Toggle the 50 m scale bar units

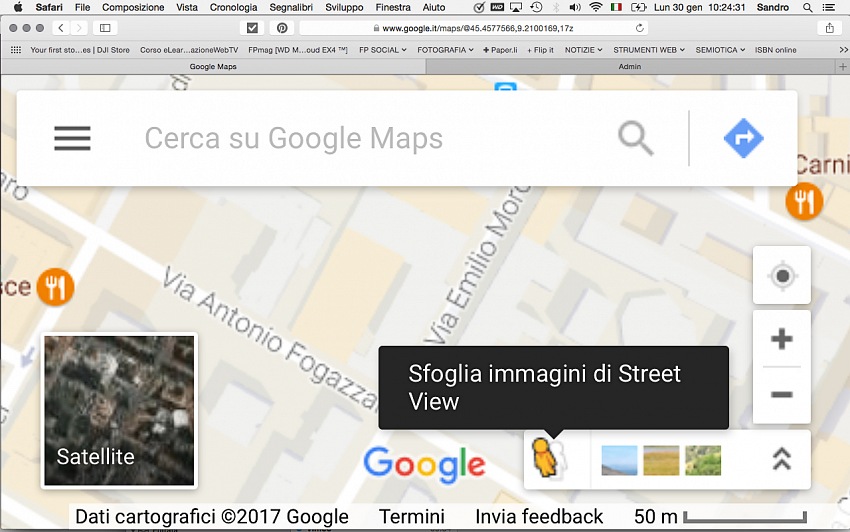coord(720,516)
